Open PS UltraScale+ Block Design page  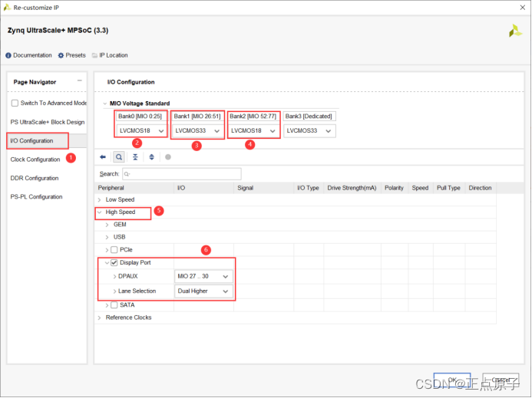click(48, 122)
